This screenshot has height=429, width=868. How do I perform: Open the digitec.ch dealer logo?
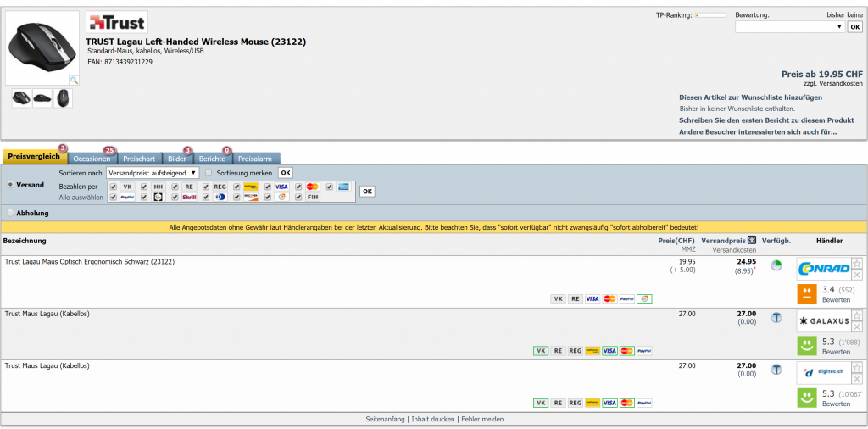823,373
